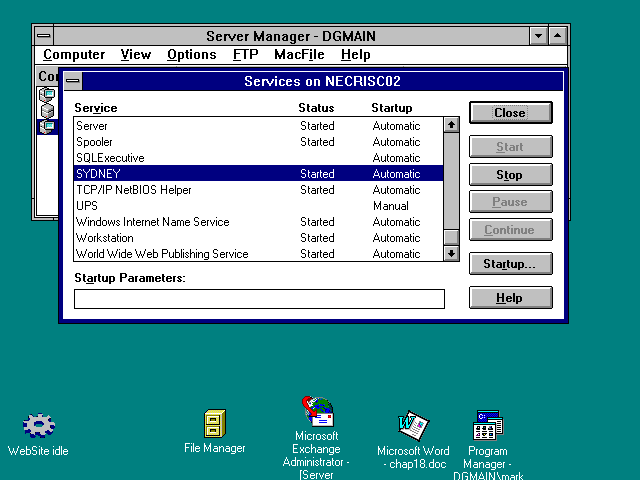Viewport: 640px width, 480px height.
Task: Open the Program Manager desktop icon
Action: tap(488, 425)
